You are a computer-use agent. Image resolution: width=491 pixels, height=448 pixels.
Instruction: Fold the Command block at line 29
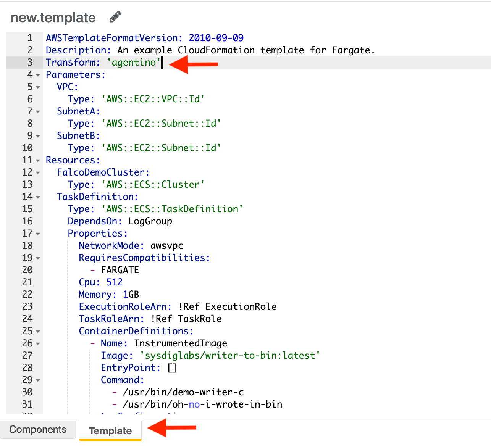tap(38, 380)
